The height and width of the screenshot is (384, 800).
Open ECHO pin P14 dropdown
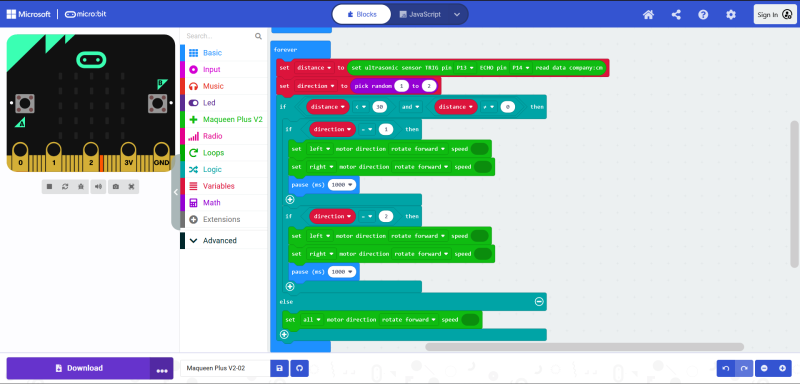[x=521, y=68]
